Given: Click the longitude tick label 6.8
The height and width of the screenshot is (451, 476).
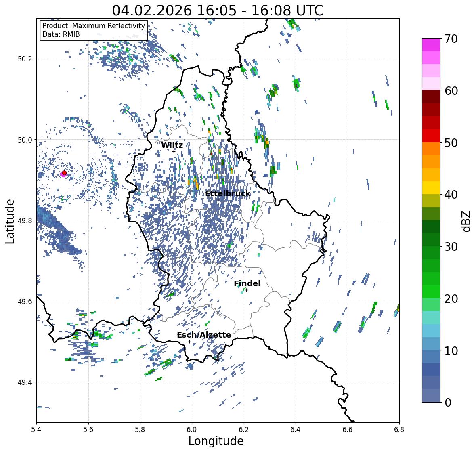Looking at the screenshot, I should 399,429.
